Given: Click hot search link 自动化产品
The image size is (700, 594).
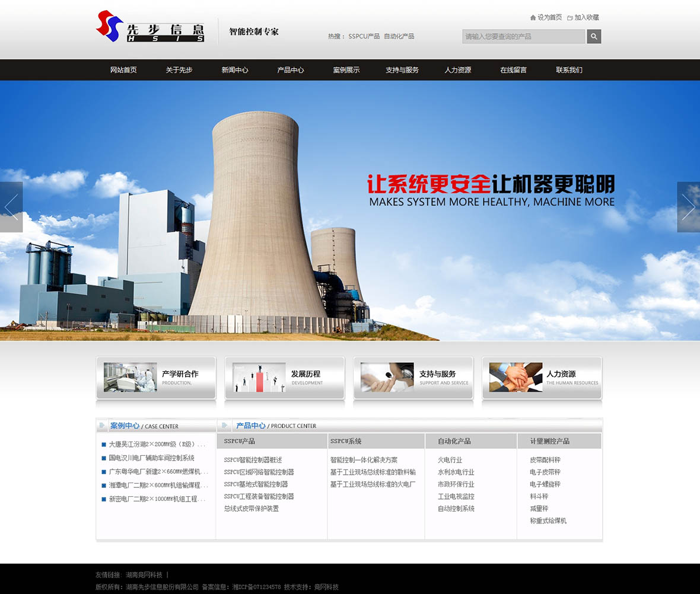Looking at the screenshot, I should (x=399, y=36).
